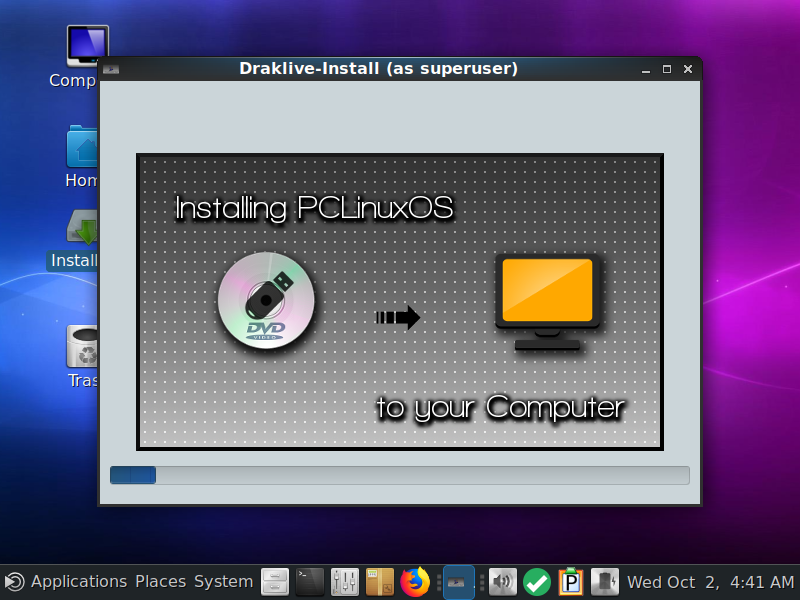Open the System menu
800x600 pixels.
coord(223,582)
